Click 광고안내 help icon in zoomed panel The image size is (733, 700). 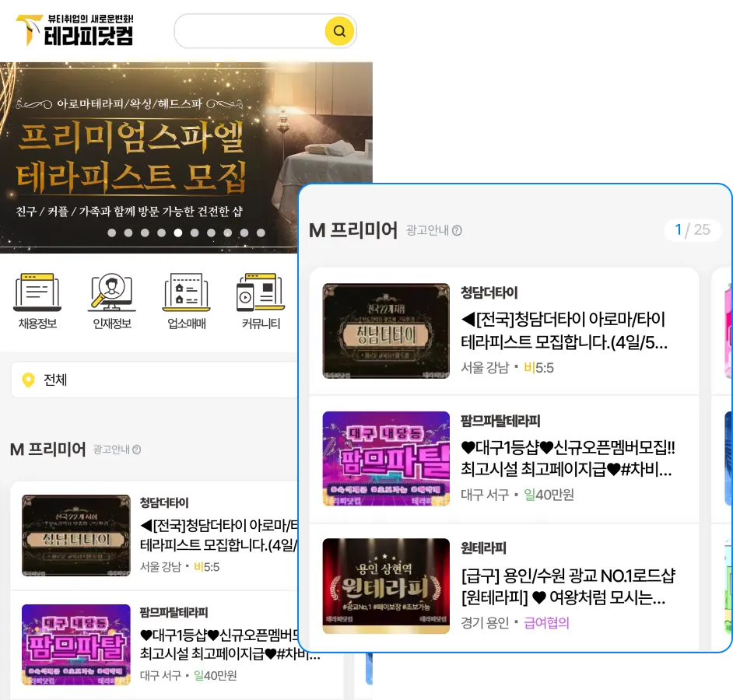[x=458, y=230]
